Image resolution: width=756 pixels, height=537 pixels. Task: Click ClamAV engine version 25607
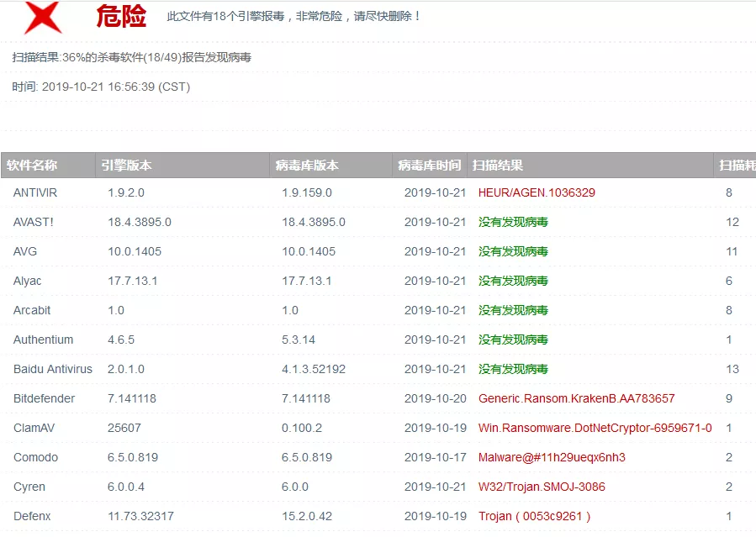click(x=124, y=428)
